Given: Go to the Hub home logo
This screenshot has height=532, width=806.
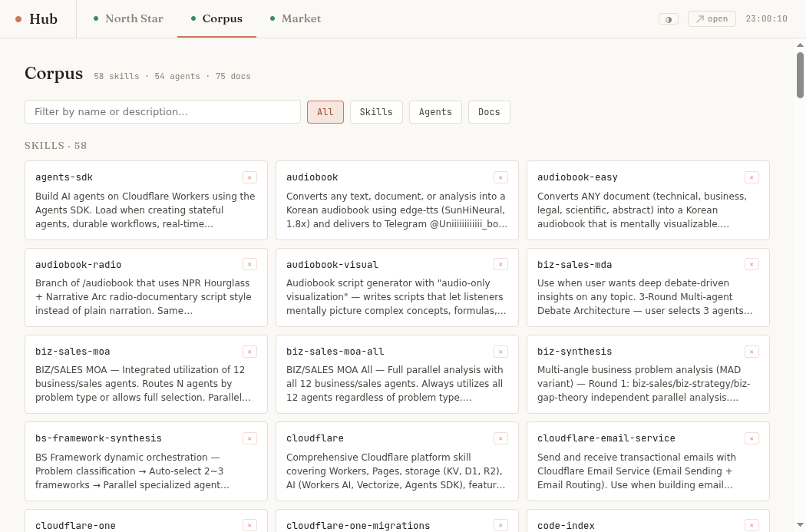Looking at the screenshot, I should 37,19.
